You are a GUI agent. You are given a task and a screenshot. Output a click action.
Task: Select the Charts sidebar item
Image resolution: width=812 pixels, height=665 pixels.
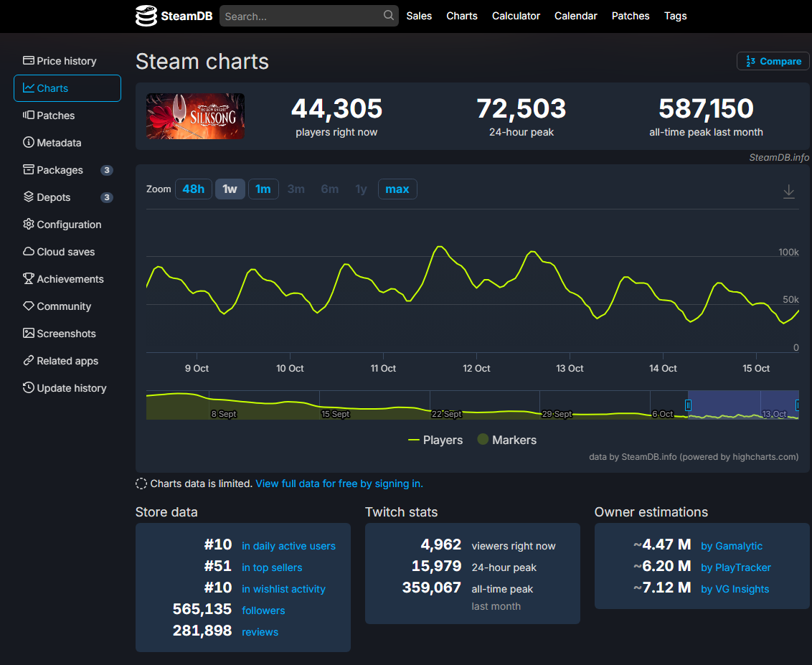click(x=67, y=88)
